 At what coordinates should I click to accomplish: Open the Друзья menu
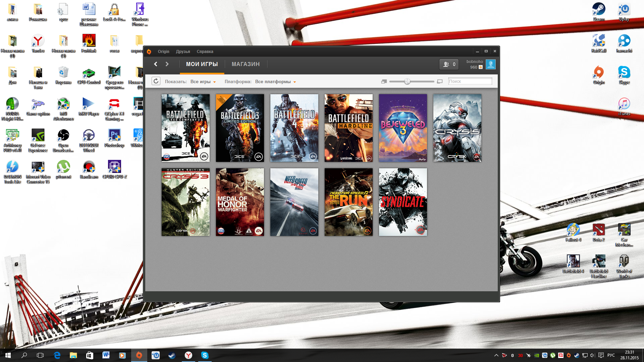(x=183, y=52)
